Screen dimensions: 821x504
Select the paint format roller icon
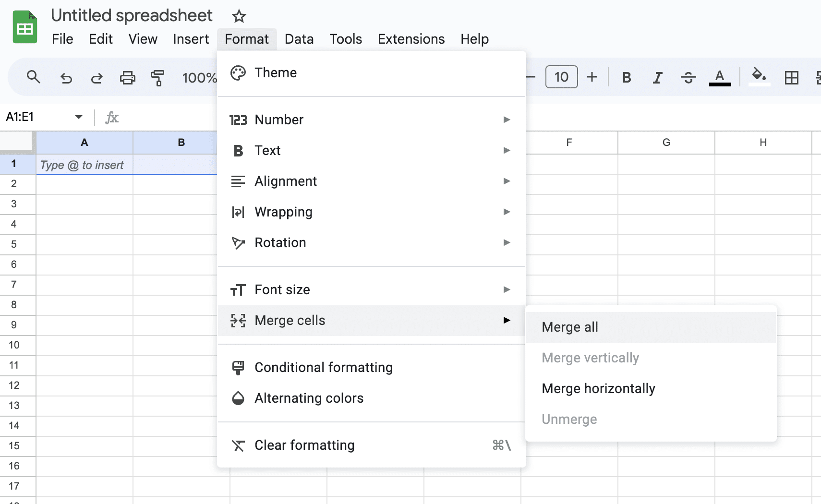pyautogui.click(x=157, y=77)
